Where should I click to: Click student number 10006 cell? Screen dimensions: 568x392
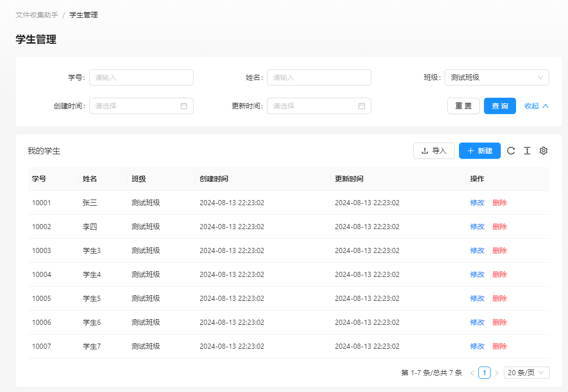click(x=41, y=322)
